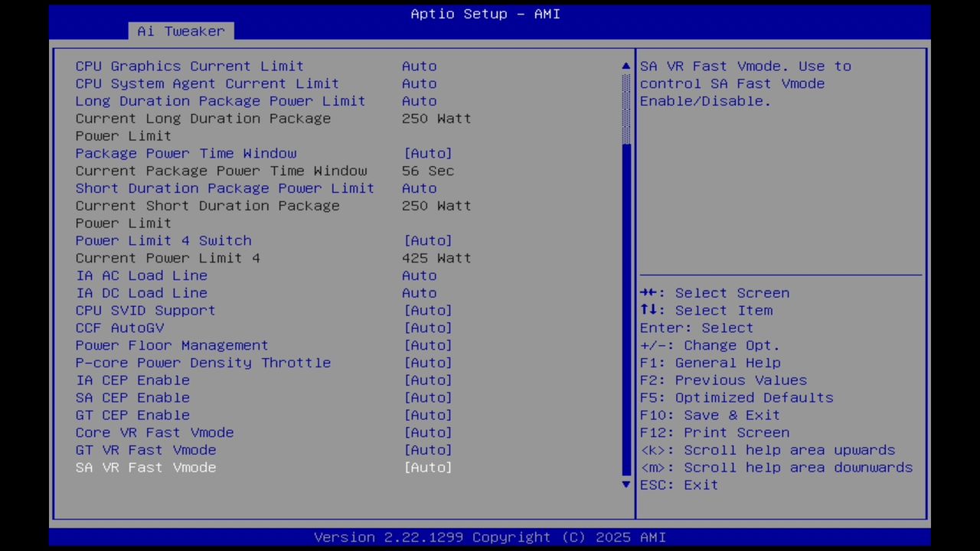Screen dimensions: 980x551
Task: Select the Long Duration Package Power Limit entry
Action: point(220,100)
